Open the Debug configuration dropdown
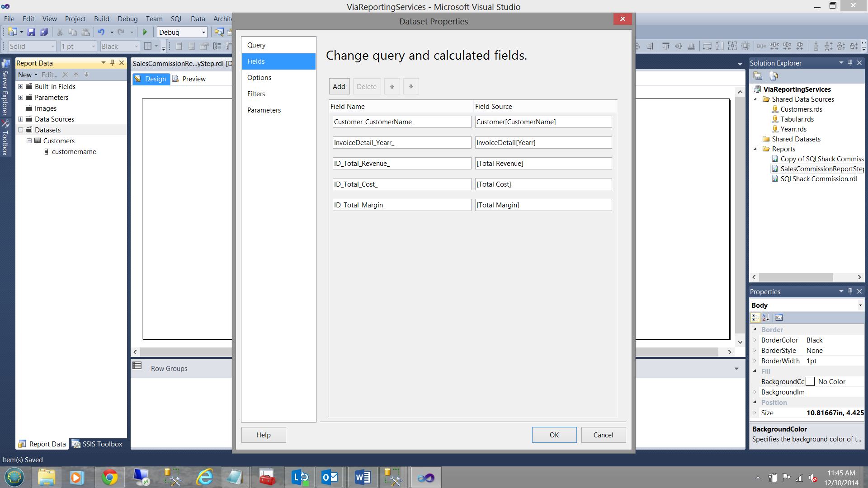Viewport: 868px width, 488px height. [203, 32]
